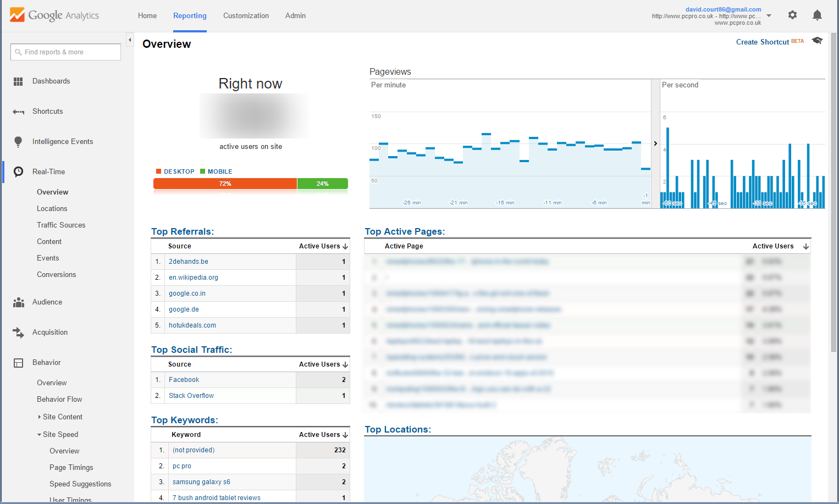The image size is (839, 504).
Task: Open the en.wikipedia.org referral link
Action: tap(194, 278)
